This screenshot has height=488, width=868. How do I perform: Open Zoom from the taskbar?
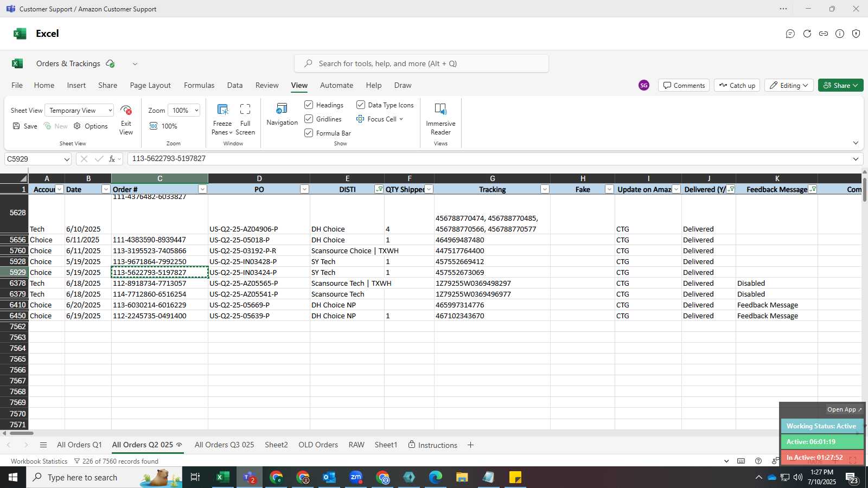tap(356, 477)
